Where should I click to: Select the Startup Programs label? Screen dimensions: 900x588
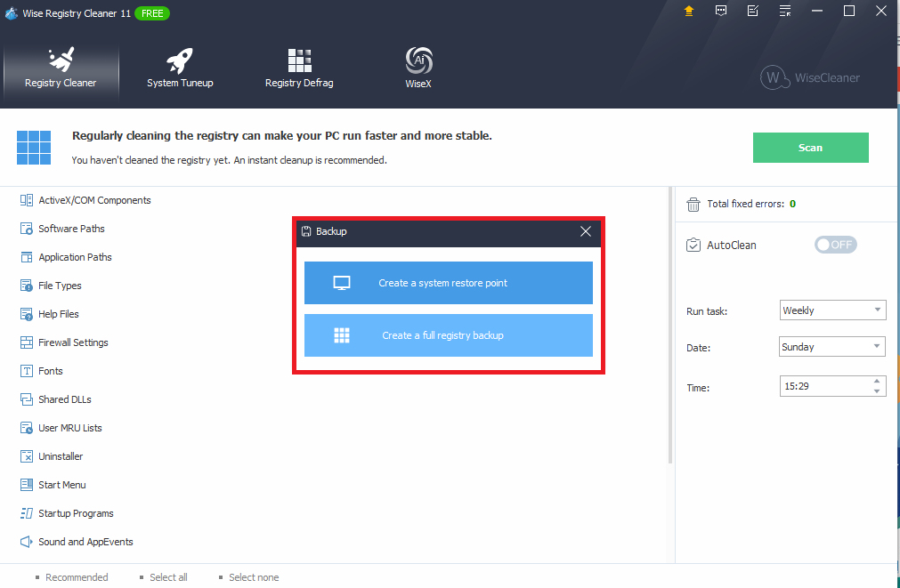pyautogui.click(x=76, y=513)
